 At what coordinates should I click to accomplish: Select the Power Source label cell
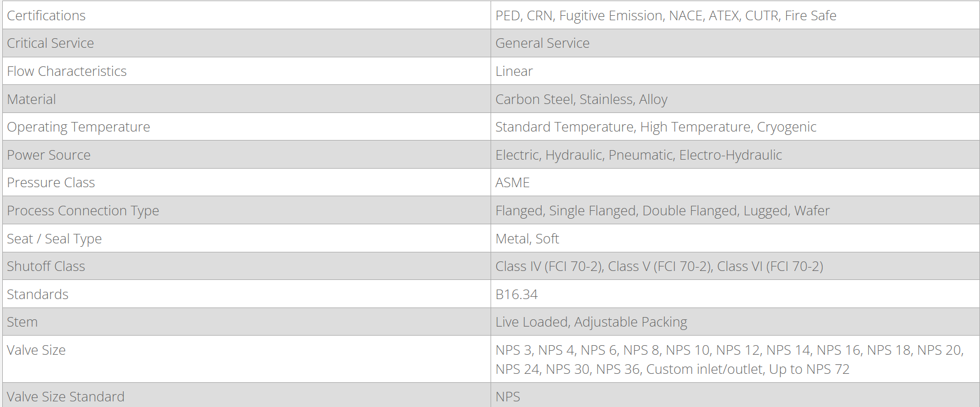click(x=49, y=155)
